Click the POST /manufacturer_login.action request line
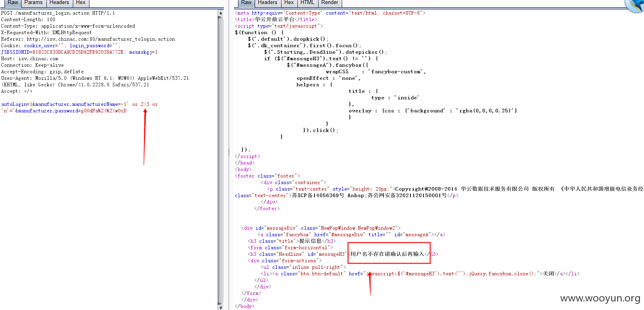The height and width of the screenshot is (310, 644). click(x=58, y=13)
